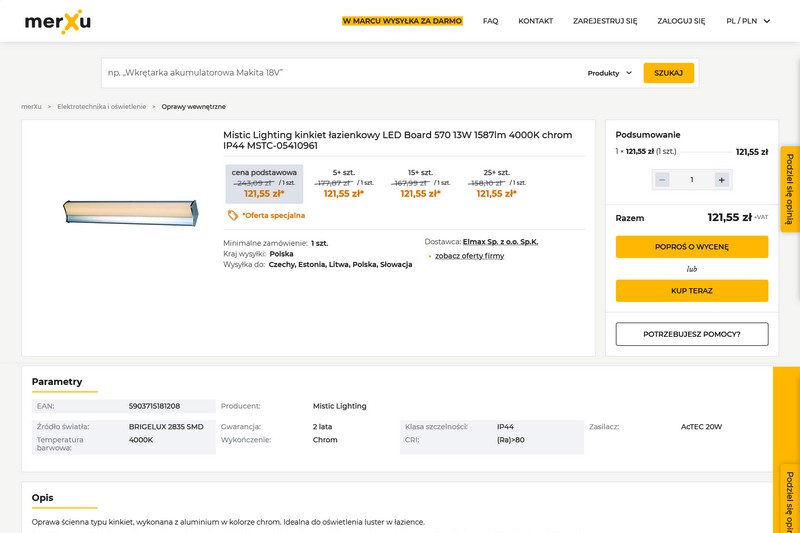Increase quantity with the plus button
This screenshot has height=533, width=800.
click(721, 180)
